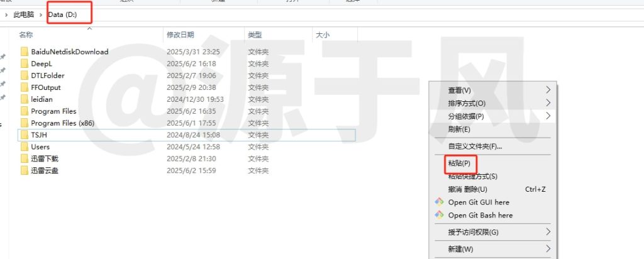Click the FFOutput folder name
The image size is (644, 259).
[x=45, y=87]
